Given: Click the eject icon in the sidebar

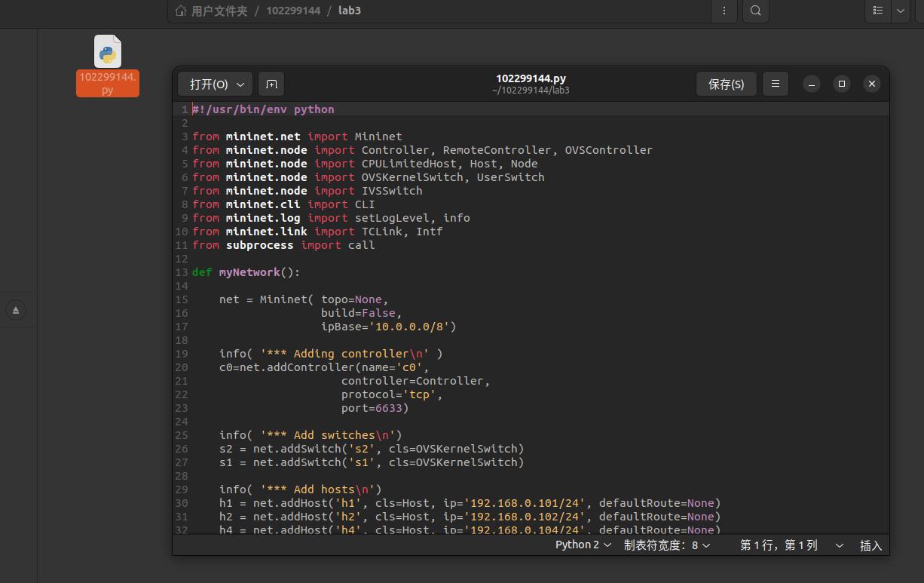Looking at the screenshot, I should point(16,310).
